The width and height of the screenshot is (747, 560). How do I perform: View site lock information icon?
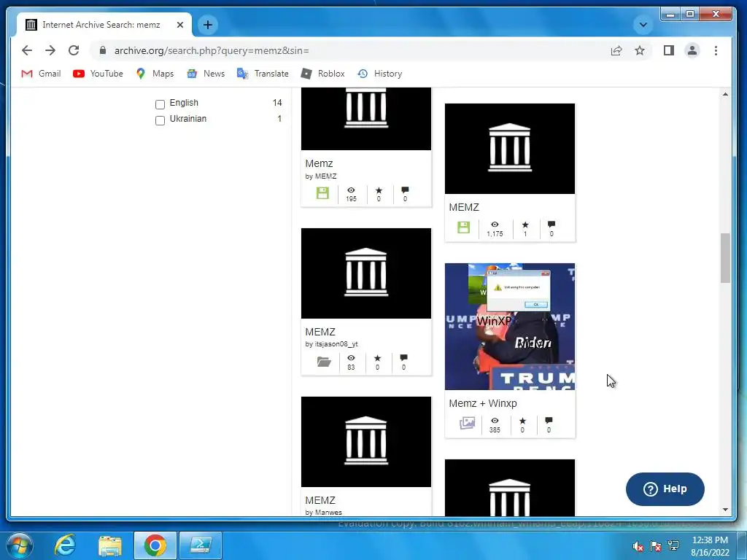pos(102,50)
